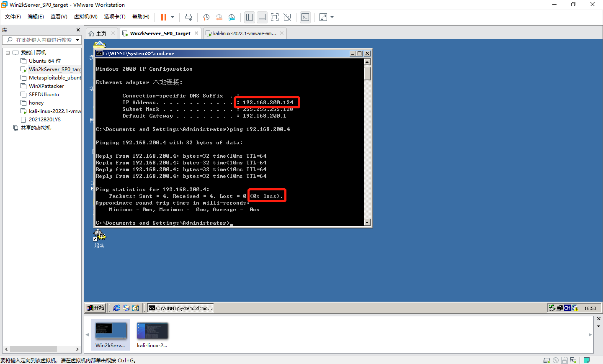Image resolution: width=603 pixels, height=364 pixels.
Task: Select 共享的虚拟机 in the library tree
Action: coord(36,128)
